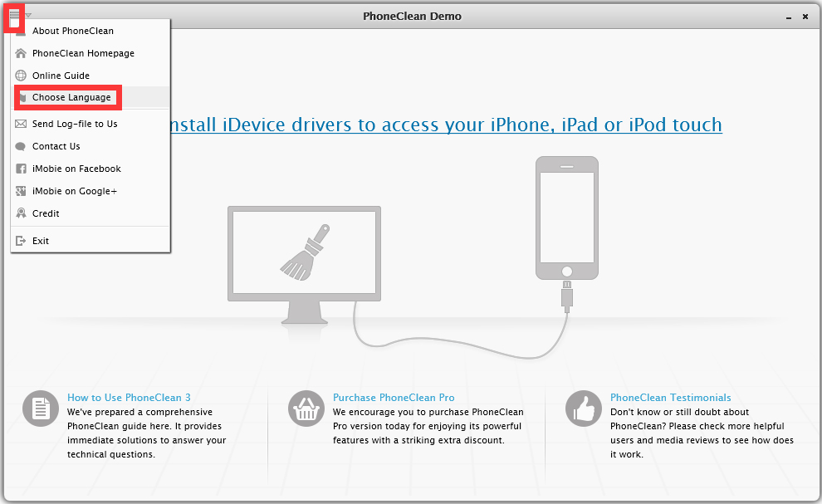
Task: Open iMobie on Google+ entry
Action: tap(75, 191)
